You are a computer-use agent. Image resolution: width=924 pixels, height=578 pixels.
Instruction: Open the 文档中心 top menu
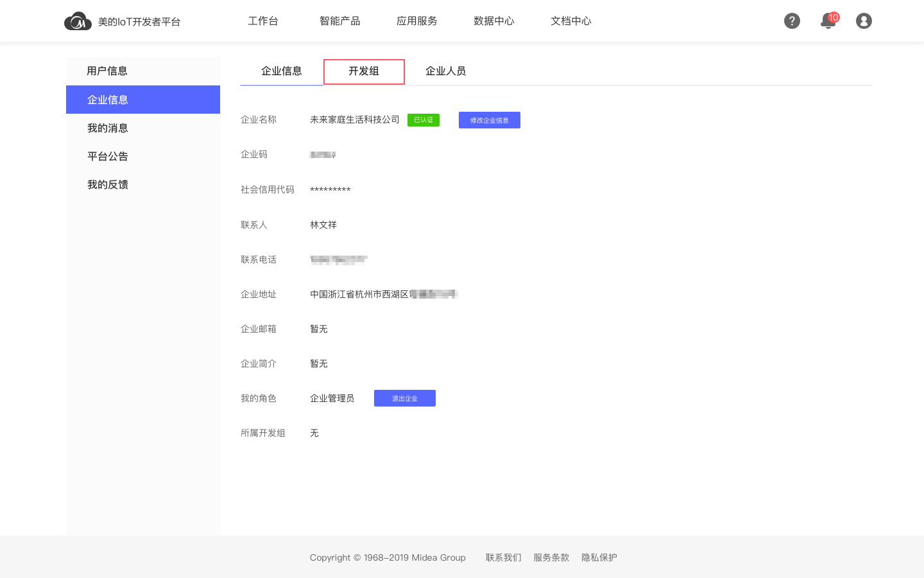point(571,21)
